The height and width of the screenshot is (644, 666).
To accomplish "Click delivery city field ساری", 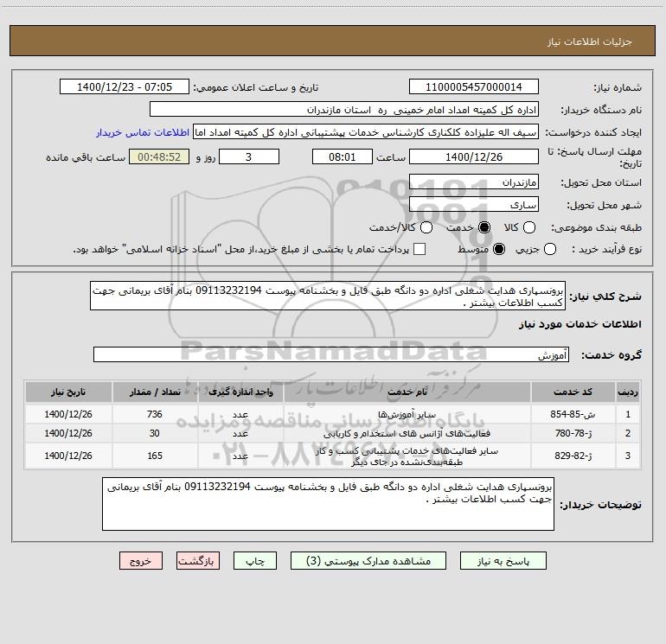I will coord(474,205).
